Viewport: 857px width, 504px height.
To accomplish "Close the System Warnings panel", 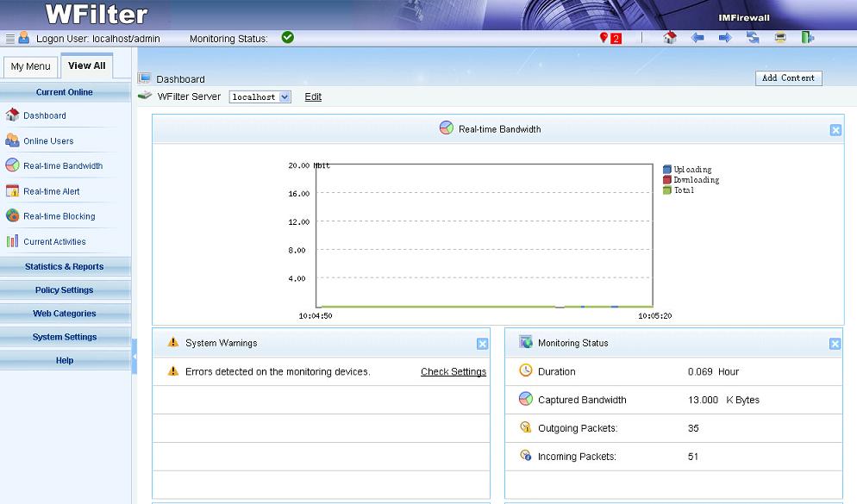I will click(x=482, y=344).
